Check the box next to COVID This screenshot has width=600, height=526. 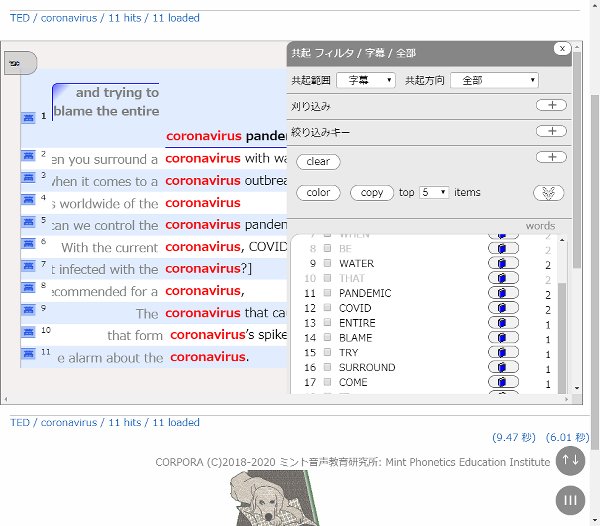327,308
